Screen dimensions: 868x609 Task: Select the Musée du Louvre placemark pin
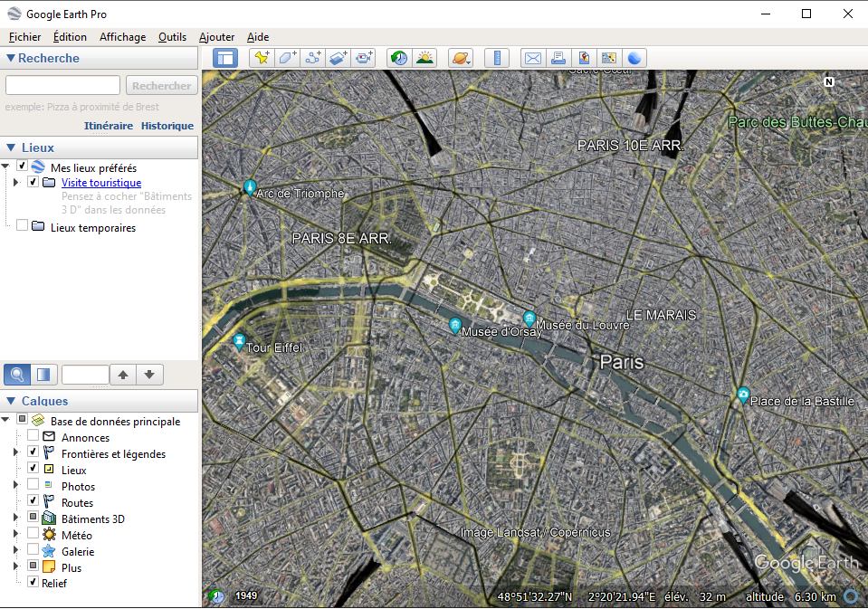pyautogui.click(x=529, y=319)
